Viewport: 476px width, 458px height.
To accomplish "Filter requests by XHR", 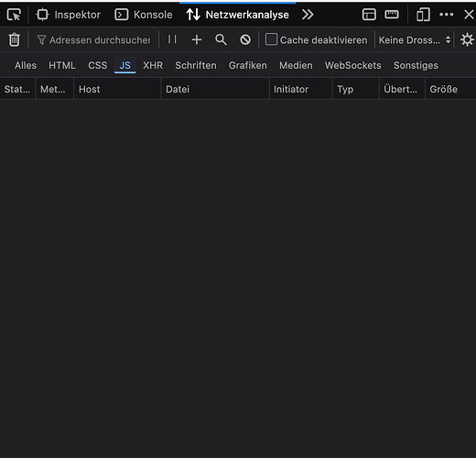I will [153, 65].
